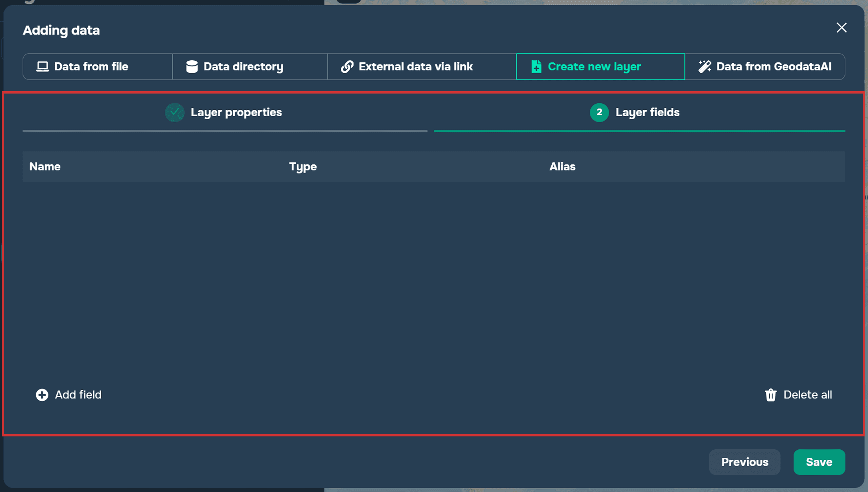Switch to the Data directory tab

click(x=250, y=66)
